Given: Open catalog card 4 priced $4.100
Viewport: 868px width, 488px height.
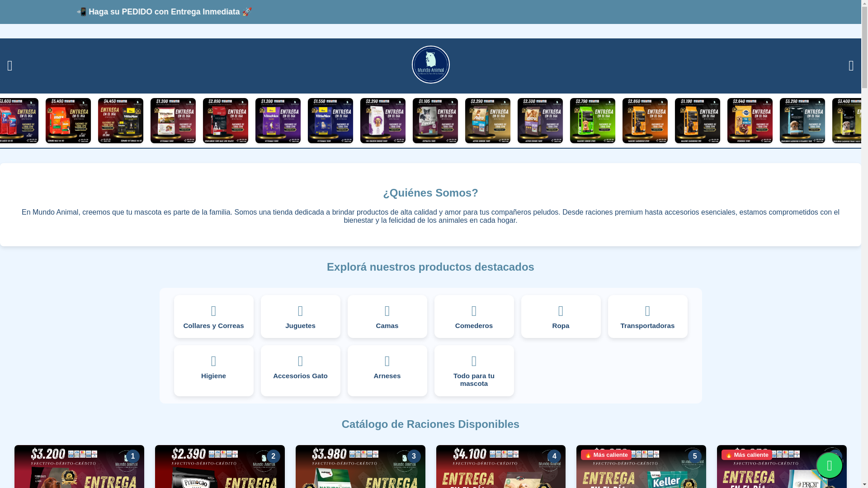Looking at the screenshot, I should 501,466.
